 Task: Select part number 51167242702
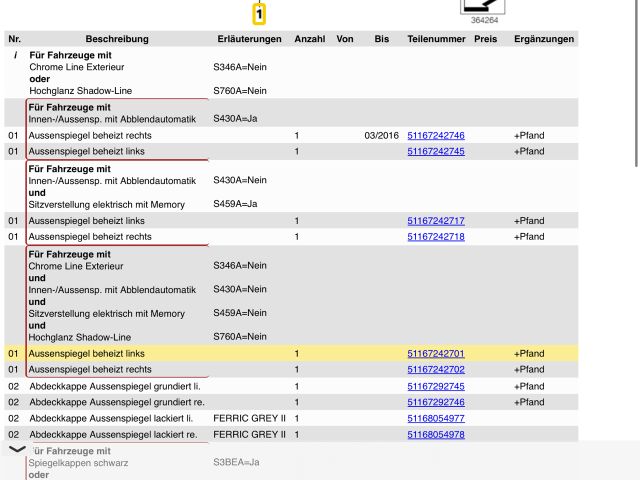435,369
